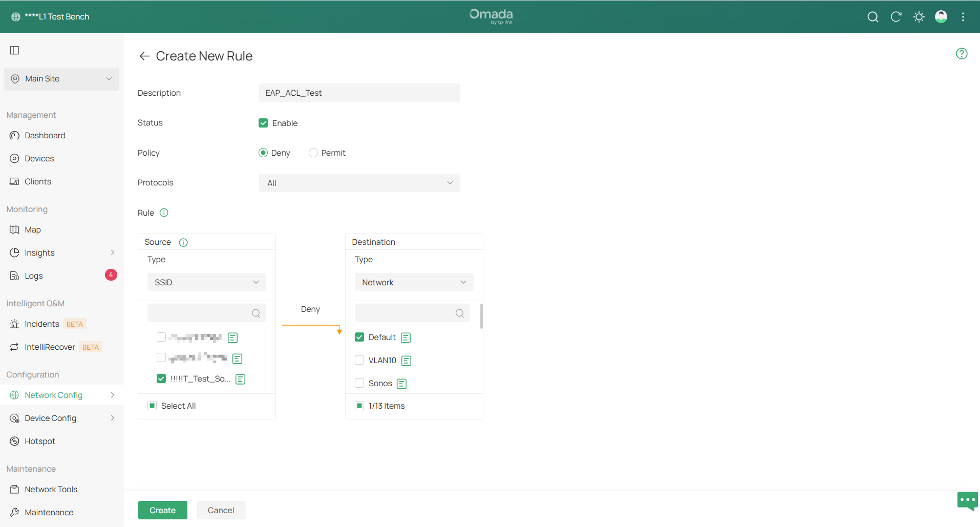980x527 pixels.
Task: Click the info icon next to Source
Action: [183, 243]
